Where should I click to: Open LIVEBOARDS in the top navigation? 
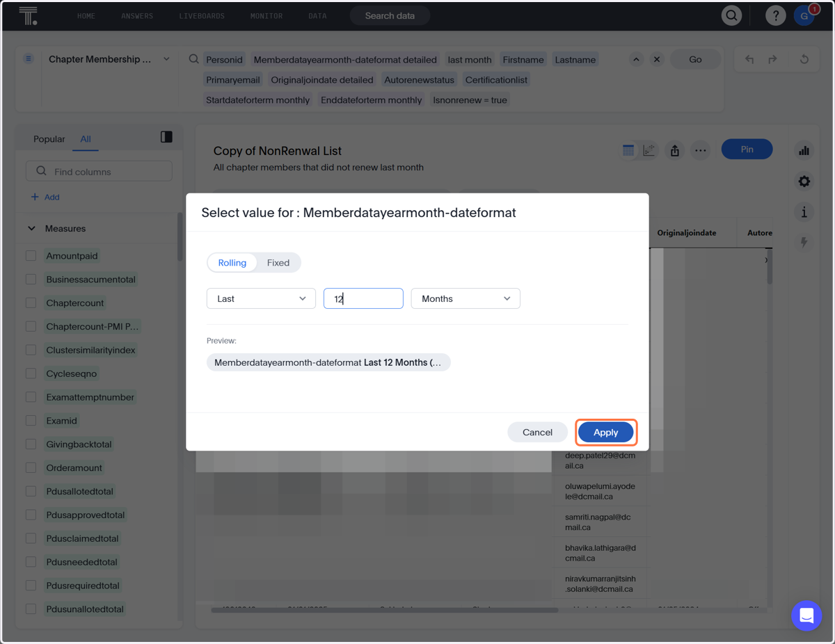[202, 15]
